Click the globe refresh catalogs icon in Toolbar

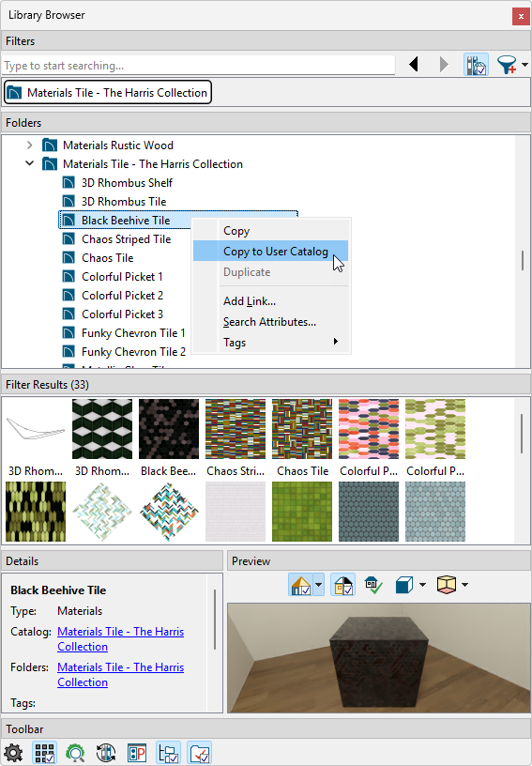[x=106, y=753]
